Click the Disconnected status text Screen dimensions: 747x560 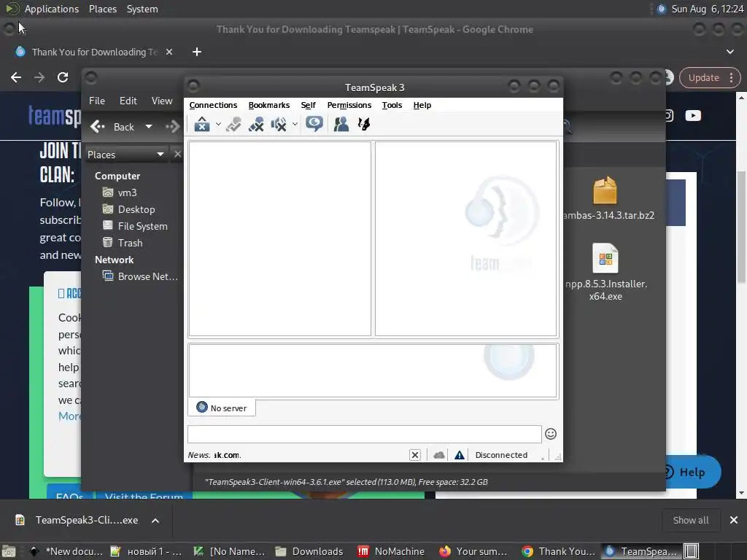(x=501, y=455)
